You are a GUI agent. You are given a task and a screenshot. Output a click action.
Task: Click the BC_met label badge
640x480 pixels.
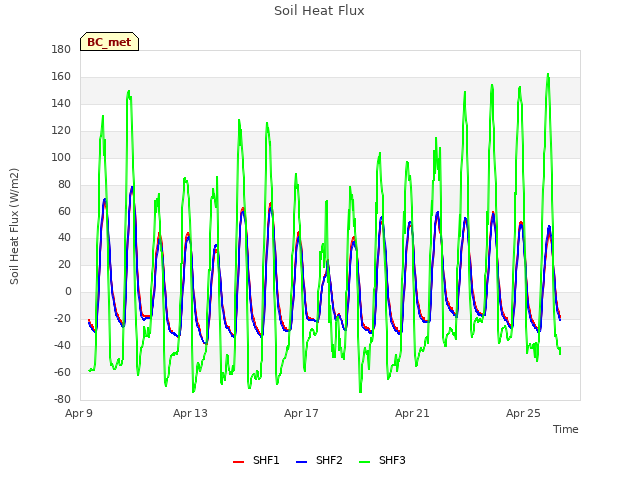109,42
